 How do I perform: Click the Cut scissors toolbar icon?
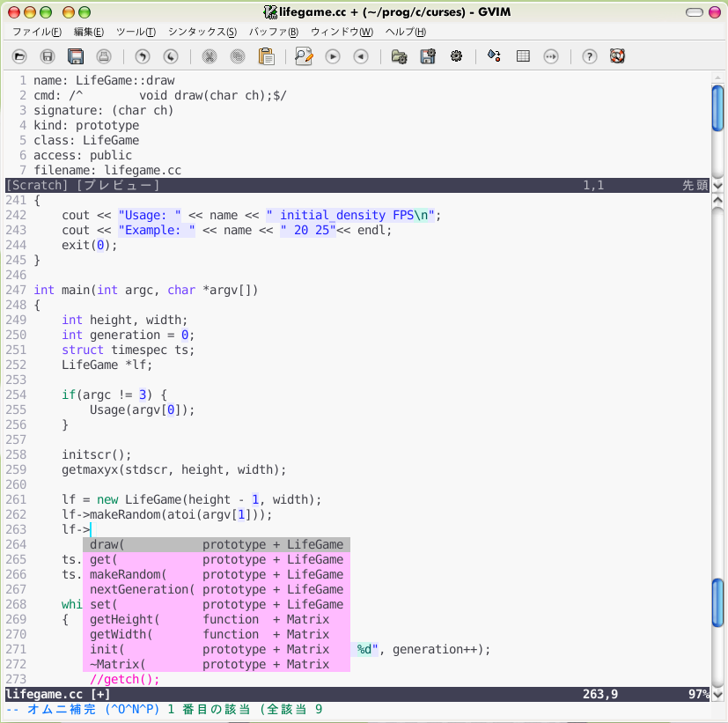click(210, 56)
